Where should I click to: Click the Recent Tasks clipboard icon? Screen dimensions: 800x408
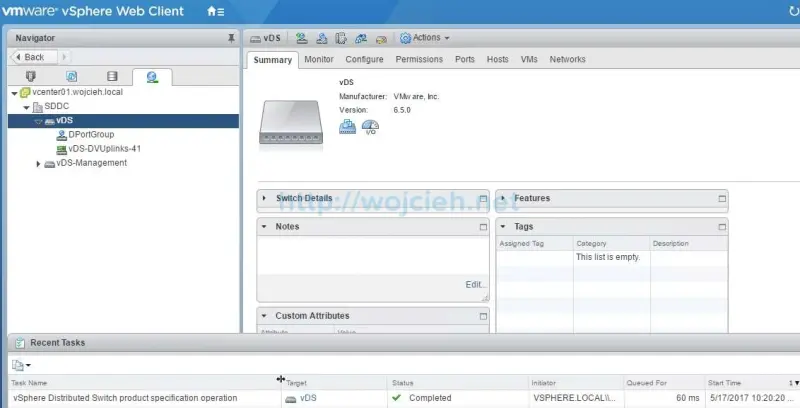pyautogui.click(x=19, y=343)
